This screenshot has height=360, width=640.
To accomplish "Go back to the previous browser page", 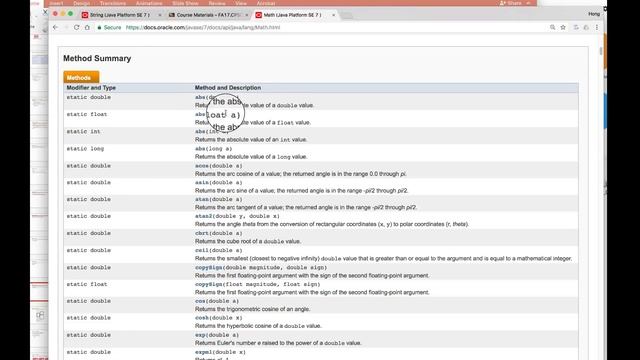I will (56, 27).
